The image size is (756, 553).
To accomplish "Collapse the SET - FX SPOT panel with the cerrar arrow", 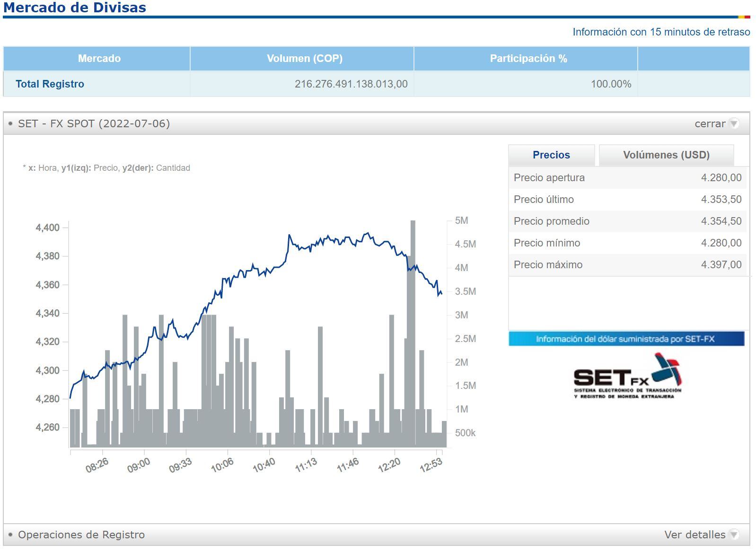I will [x=734, y=124].
